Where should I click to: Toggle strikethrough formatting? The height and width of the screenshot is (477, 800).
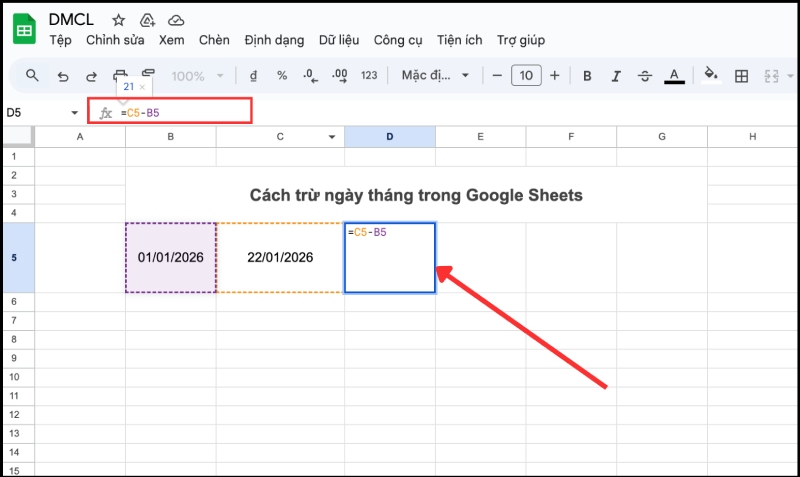[x=645, y=76]
